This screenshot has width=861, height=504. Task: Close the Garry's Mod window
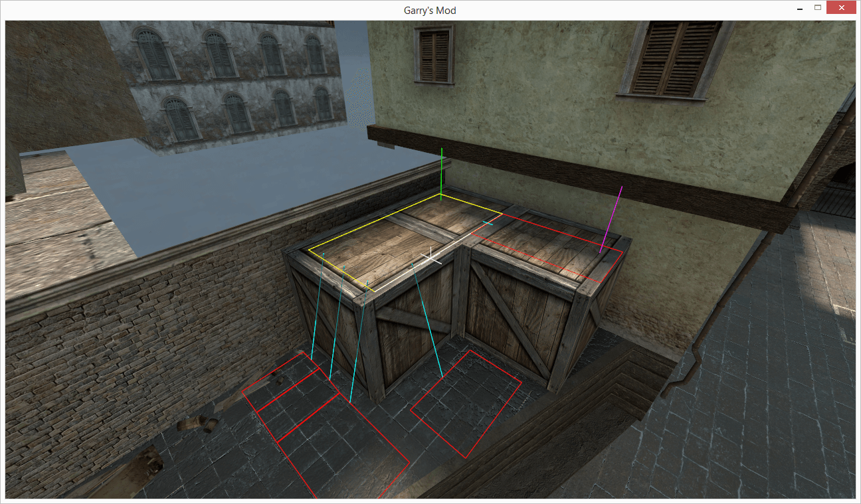(x=842, y=9)
